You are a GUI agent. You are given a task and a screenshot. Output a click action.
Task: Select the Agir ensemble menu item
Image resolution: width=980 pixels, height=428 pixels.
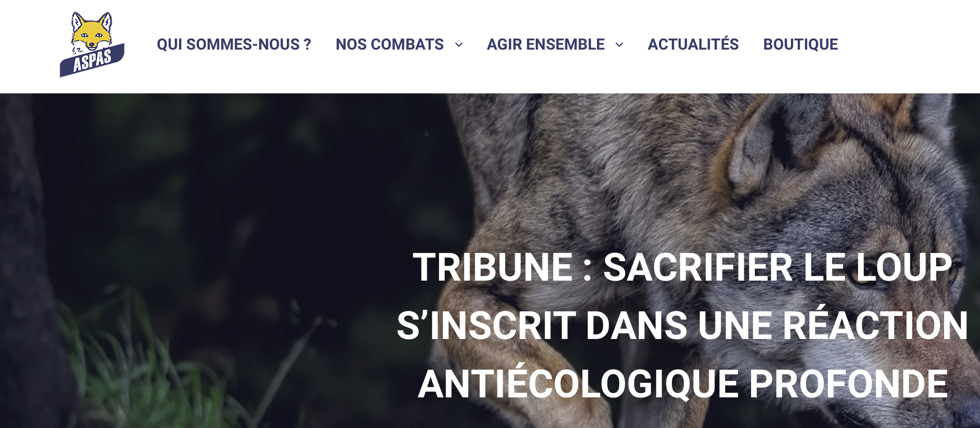coord(545,44)
